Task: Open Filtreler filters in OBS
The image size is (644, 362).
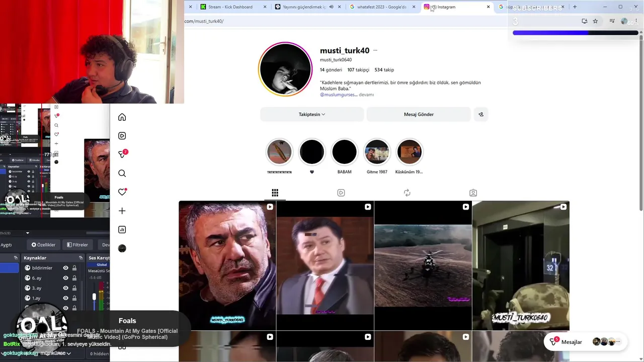Action: (77, 245)
